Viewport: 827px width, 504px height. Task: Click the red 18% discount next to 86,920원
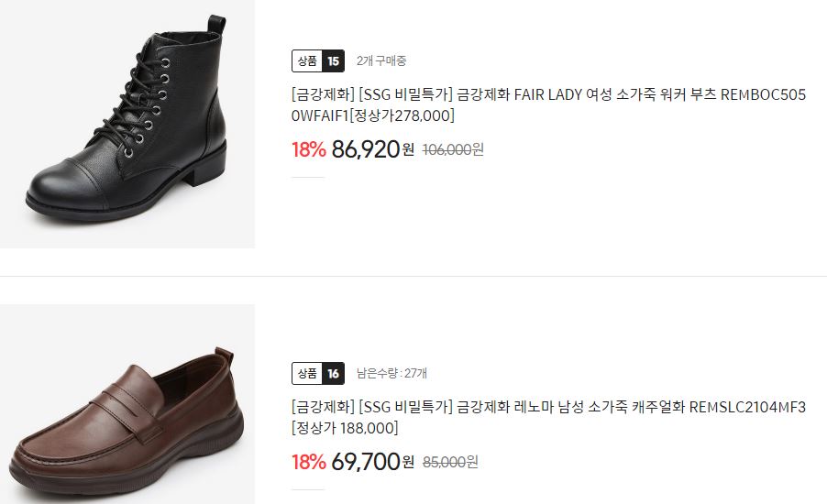(309, 149)
